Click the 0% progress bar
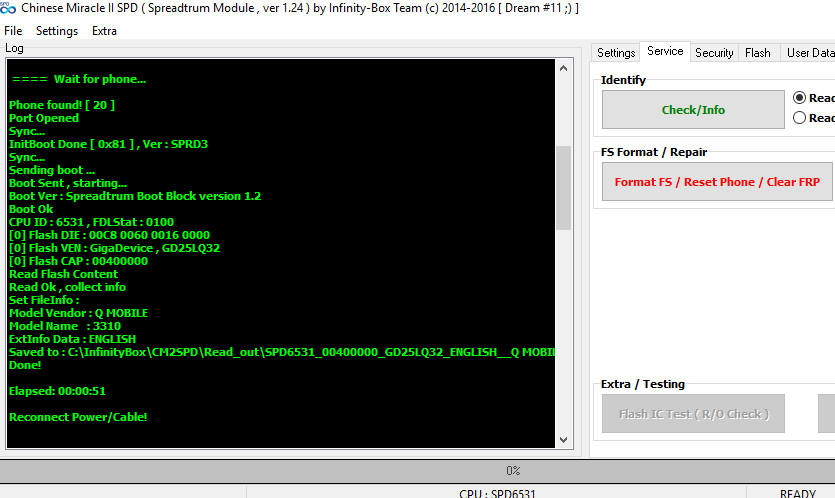Image resolution: width=835 pixels, height=498 pixels. coord(418,471)
